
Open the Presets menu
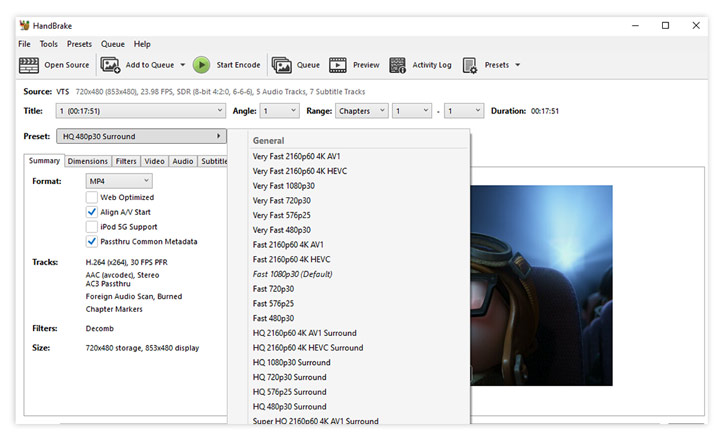79,44
